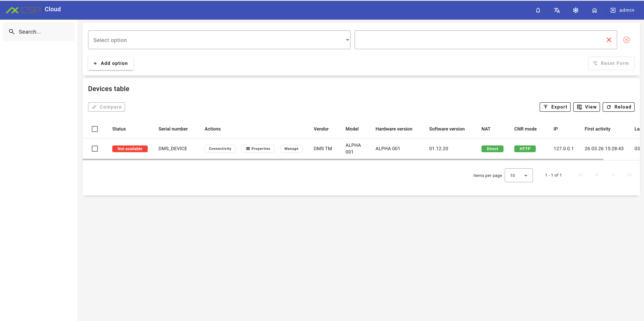Open Connectivity for DMS_DEVICE
Viewport: 644px width, 321px height.
220,149
